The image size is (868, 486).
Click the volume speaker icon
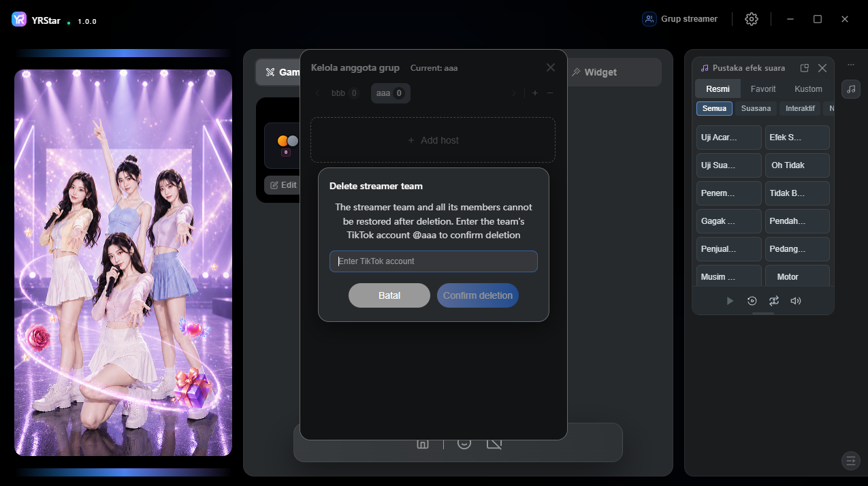coord(796,301)
